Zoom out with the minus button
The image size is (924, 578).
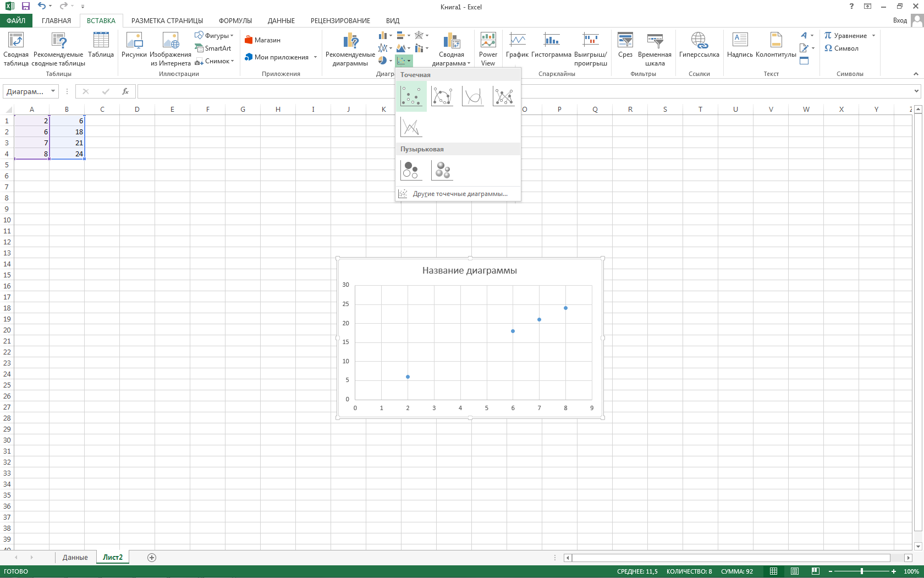point(831,571)
